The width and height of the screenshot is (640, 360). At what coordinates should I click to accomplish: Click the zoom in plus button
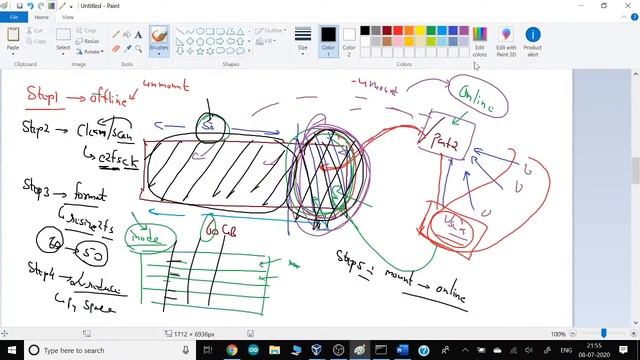(x=633, y=333)
